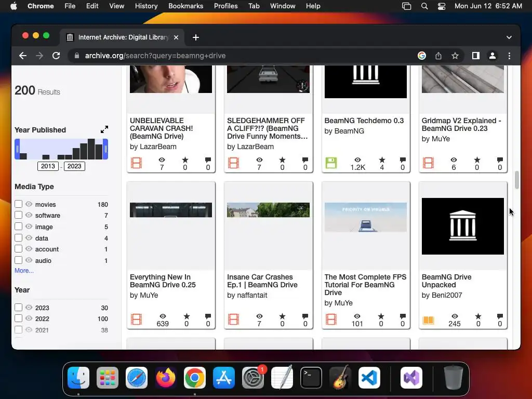532x399 pixels.
Task: Open Control Center in menu bar
Action: click(x=442, y=6)
